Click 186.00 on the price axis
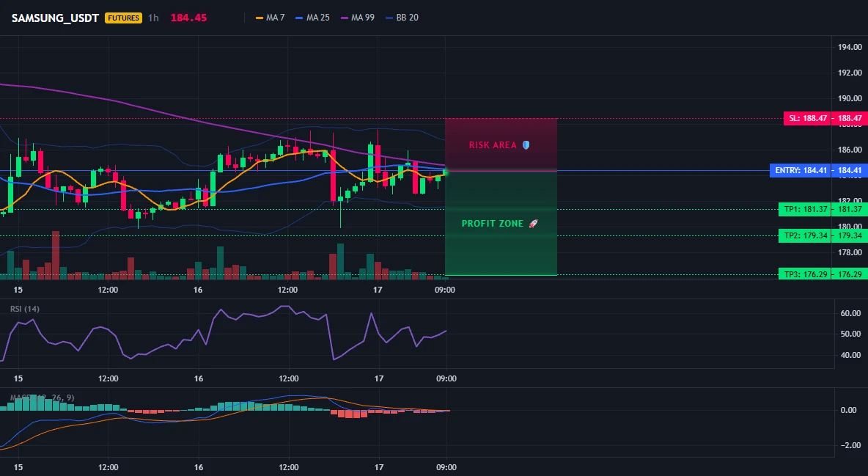868x476 pixels. (850, 150)
